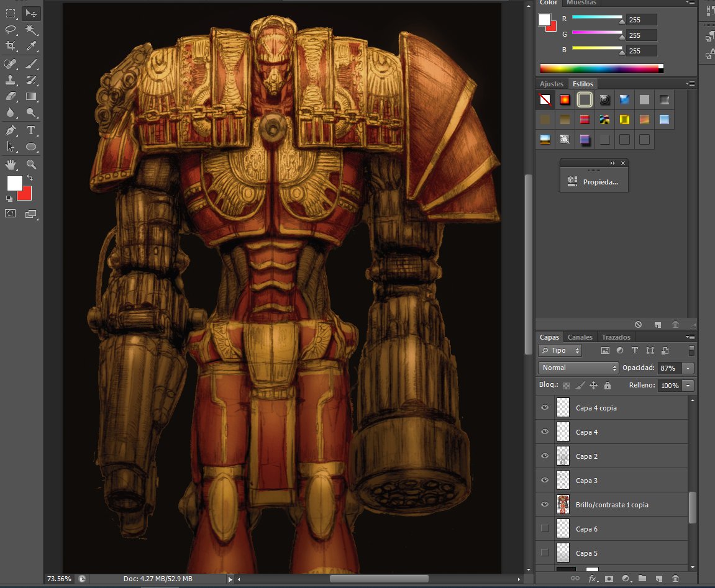715x588 pixels.
Task: Expand the document status info arrow
Action: point(230,579)
